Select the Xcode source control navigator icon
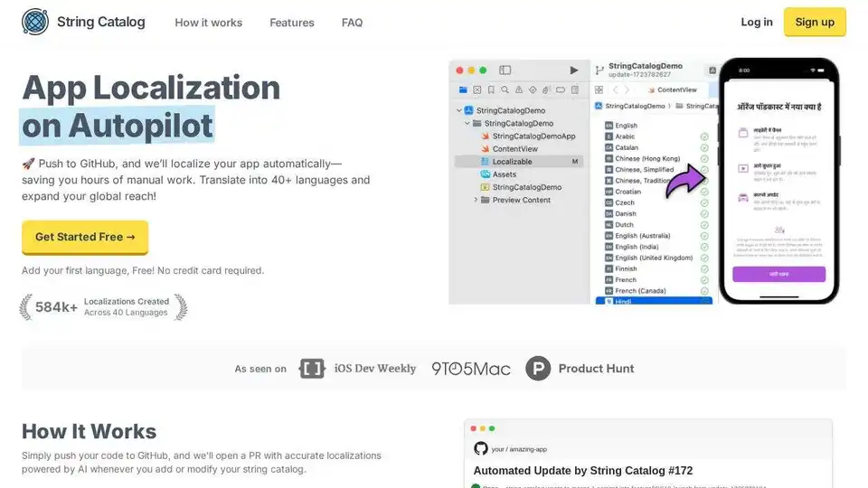This screenshot has height=488, width=868. [477, 89]
